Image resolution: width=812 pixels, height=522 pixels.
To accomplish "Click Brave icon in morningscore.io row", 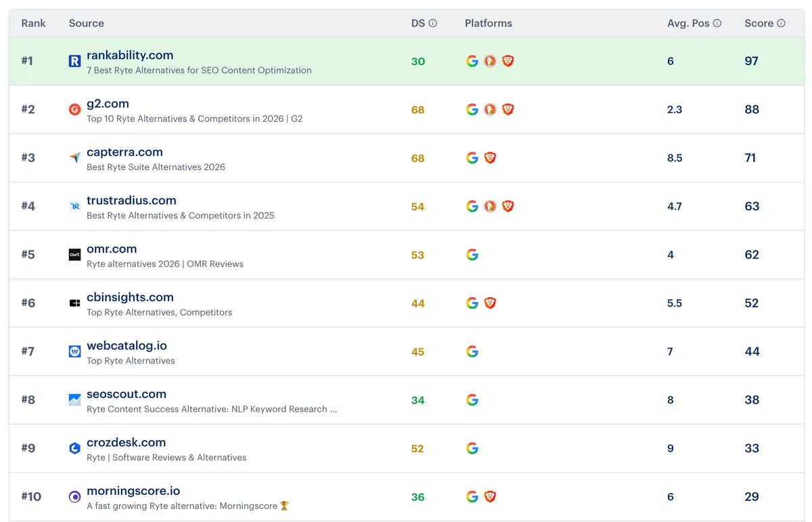I will pyautogui.click(x=490, y=496).
